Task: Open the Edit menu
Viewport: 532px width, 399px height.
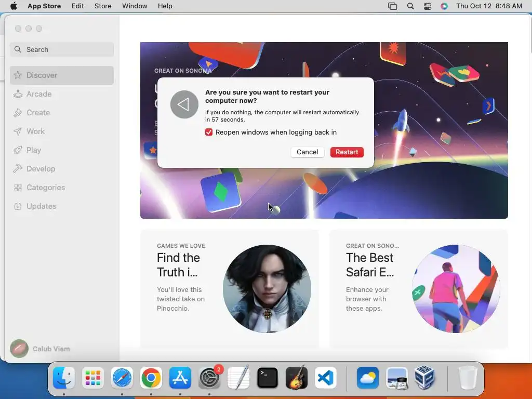Action: (x=78, y=6)
